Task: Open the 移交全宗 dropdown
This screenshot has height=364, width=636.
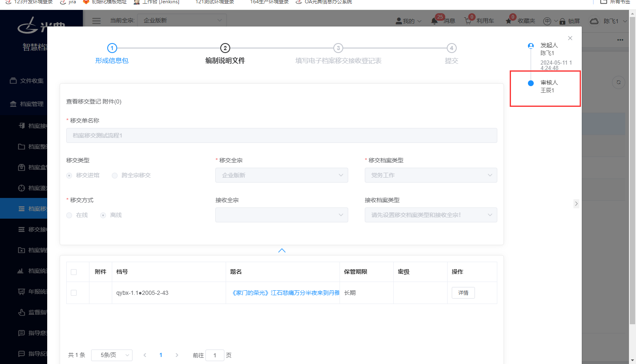Action: 282,175
